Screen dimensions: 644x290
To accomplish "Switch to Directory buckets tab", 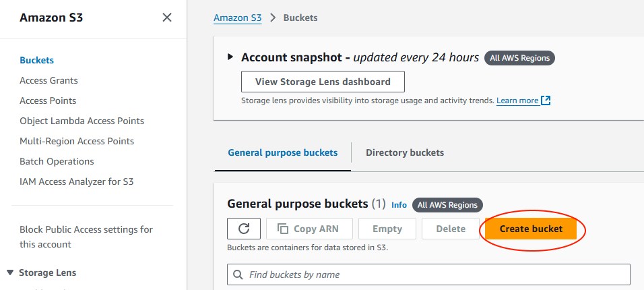I will click(405, 152).
